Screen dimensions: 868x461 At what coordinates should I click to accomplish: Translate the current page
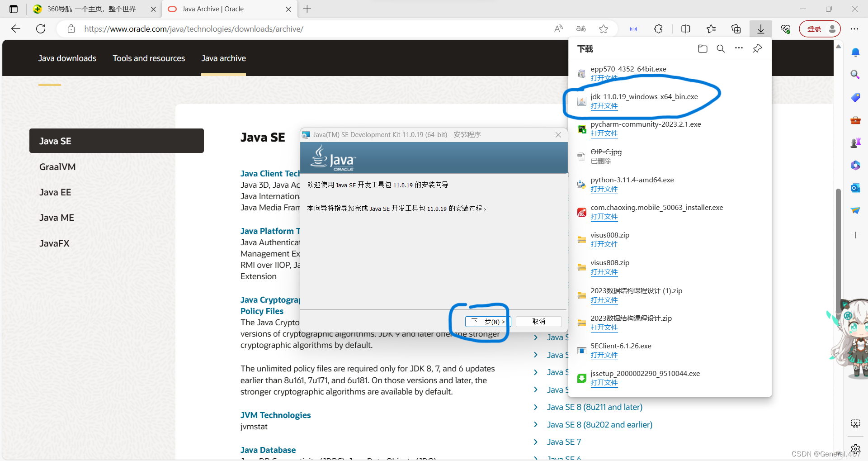point(580,29)
